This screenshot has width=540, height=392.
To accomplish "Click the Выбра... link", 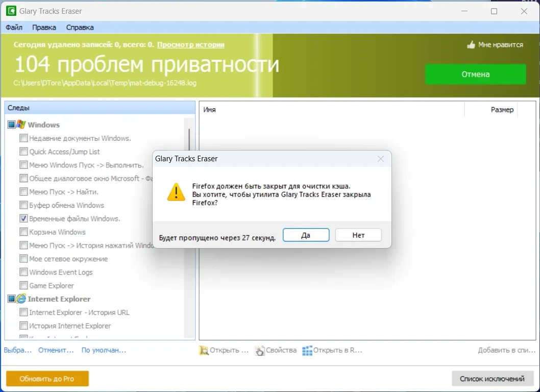I will pyautogui.click(x=17, y=350).
